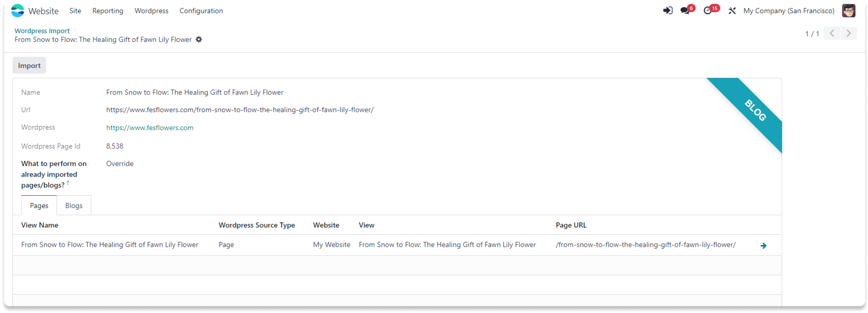This screenshot has width=868, height=313.
Task: Click the Website app name in the navbar
Action: pyautogui.click(x=43, y=11)
